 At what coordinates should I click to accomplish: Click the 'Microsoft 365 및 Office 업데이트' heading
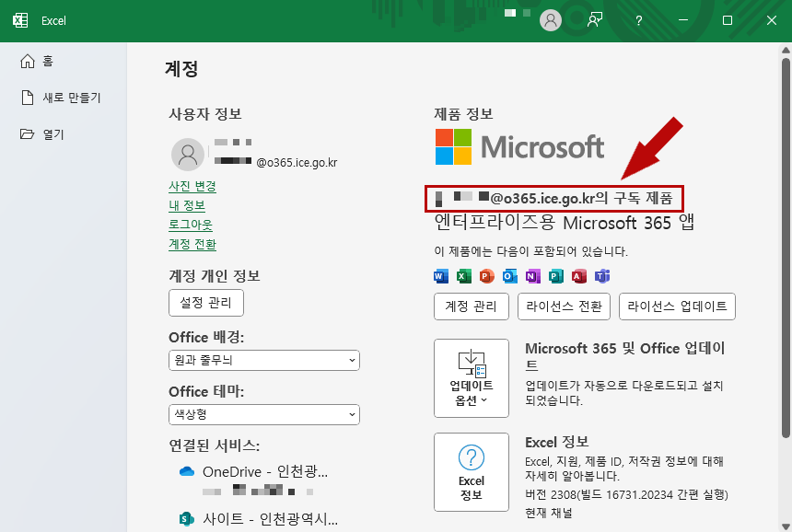click(625, 356)
